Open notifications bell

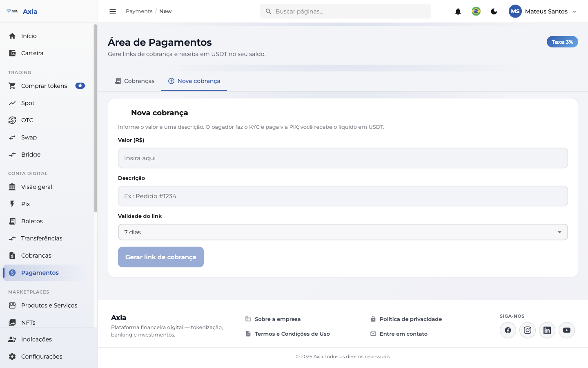pyautogui.click(x=458, y=11)
